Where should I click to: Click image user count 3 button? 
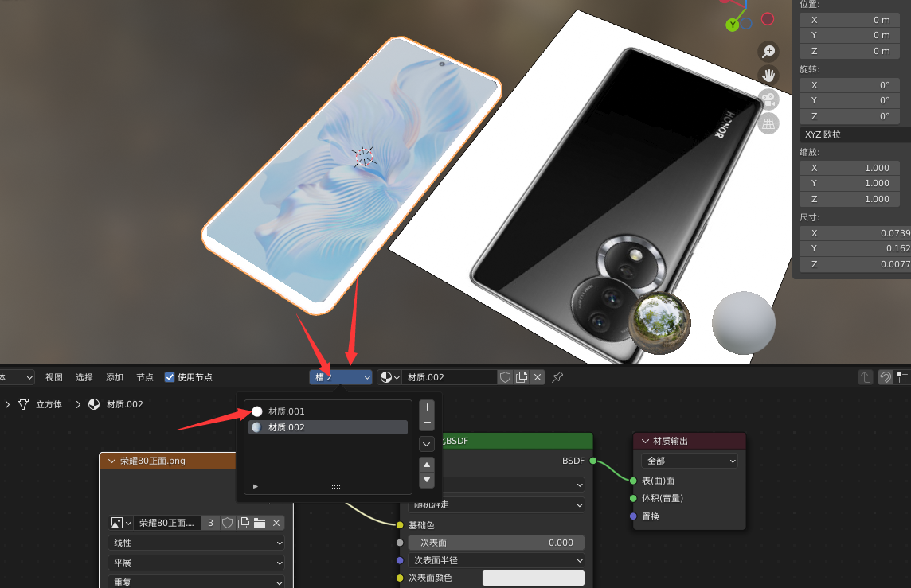point(210,523)
